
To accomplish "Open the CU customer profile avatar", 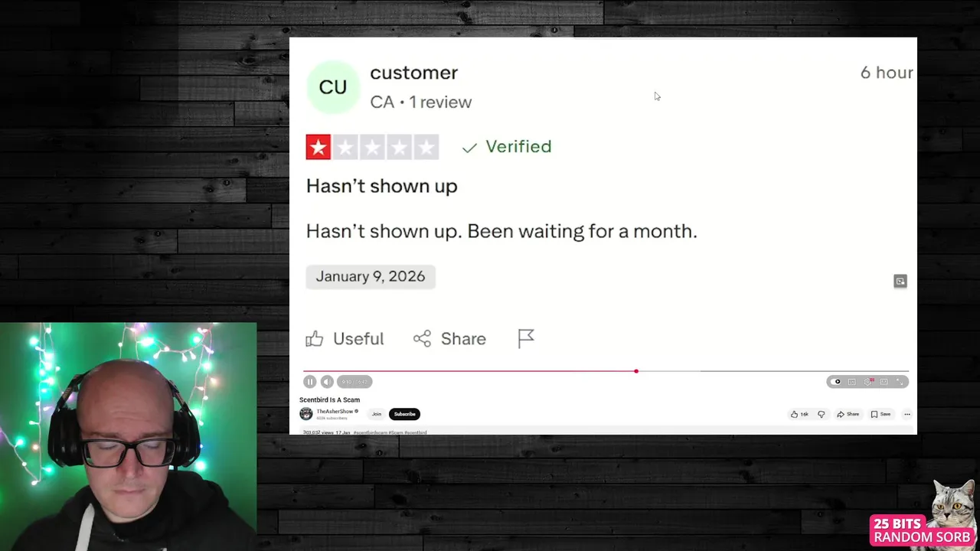I will 333,87.
